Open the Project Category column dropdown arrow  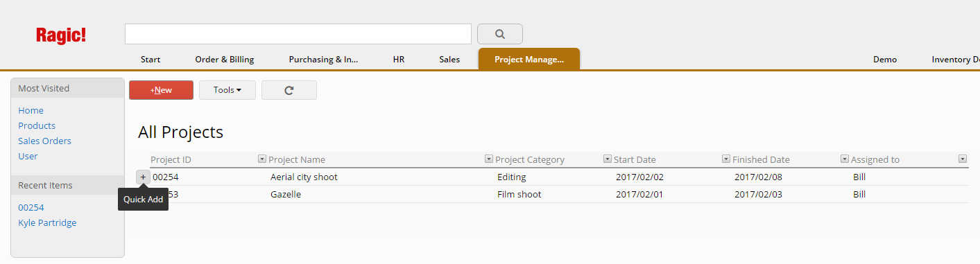pos(607,159)
